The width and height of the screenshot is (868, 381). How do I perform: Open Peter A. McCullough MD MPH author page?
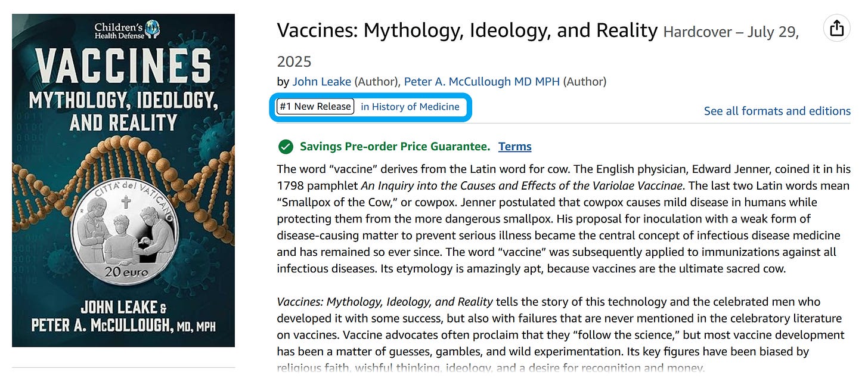coord(482,82)
